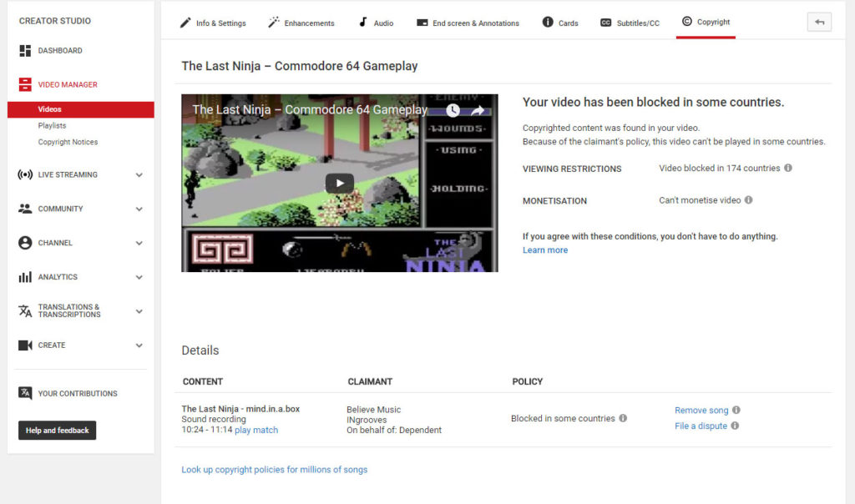Screen dimensions: 855x504
Task: Click the copyright symbol icon
Action: [x=687, y=21]
